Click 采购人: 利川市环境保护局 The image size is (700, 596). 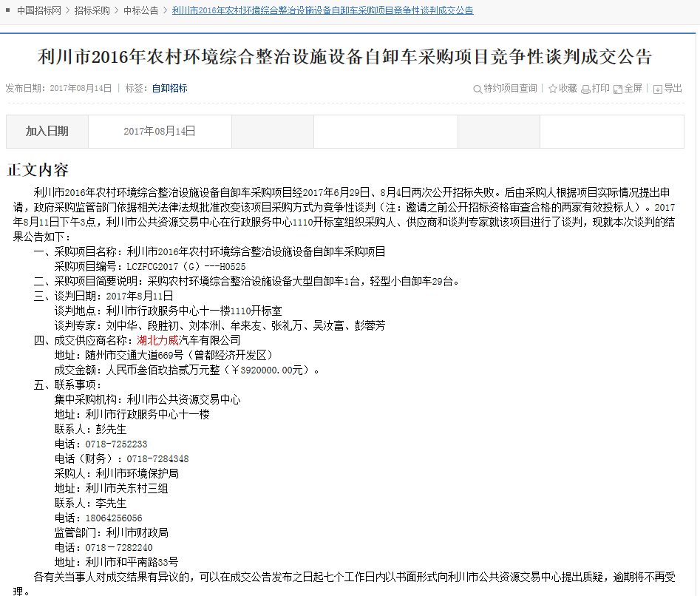coord(117,473)
